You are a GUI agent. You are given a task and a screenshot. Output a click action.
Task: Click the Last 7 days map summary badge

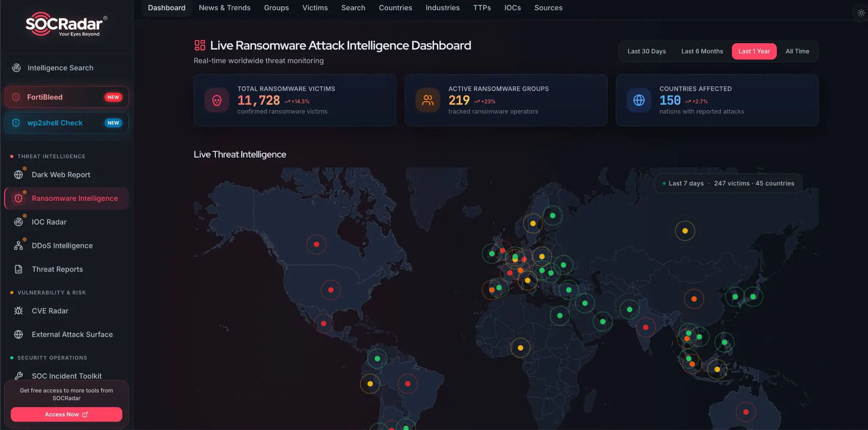729,183
